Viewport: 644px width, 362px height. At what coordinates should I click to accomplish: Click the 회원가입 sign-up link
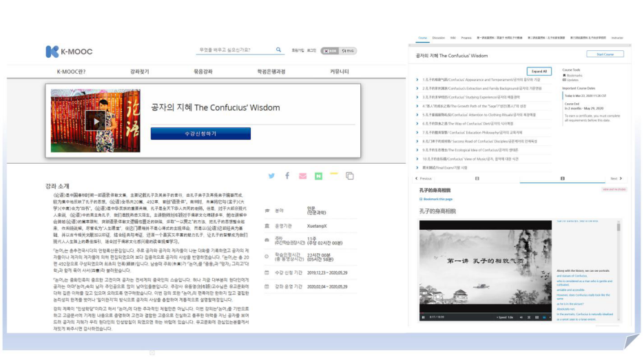coord(298,50)
